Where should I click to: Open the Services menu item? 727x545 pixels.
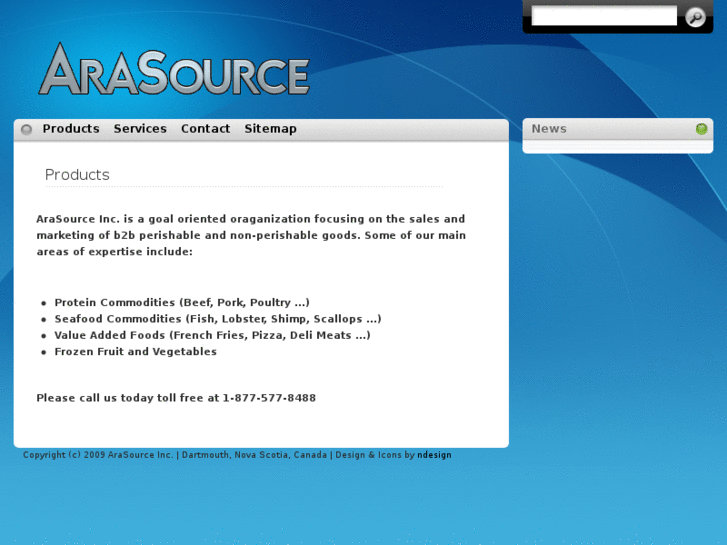(x=140, y=128)
